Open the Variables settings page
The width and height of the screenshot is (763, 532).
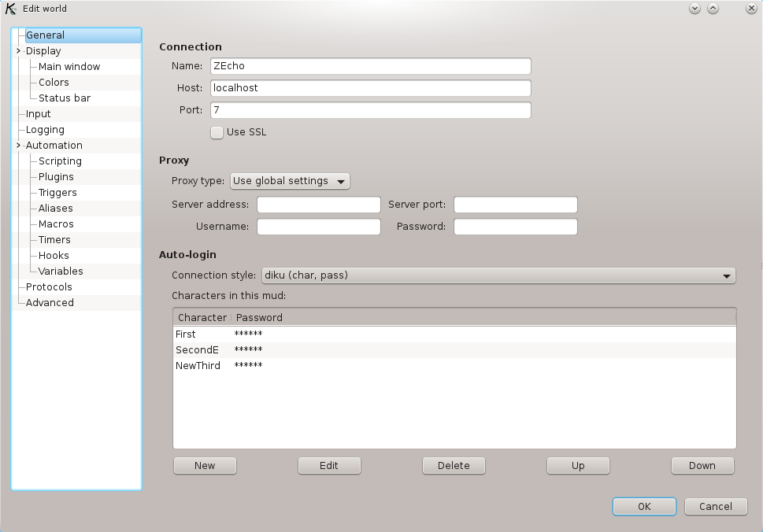[x=59, y=271]
